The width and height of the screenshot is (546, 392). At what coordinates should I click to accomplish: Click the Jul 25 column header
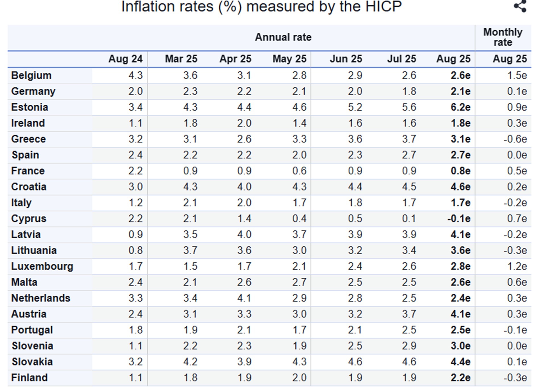pos(401,59)
